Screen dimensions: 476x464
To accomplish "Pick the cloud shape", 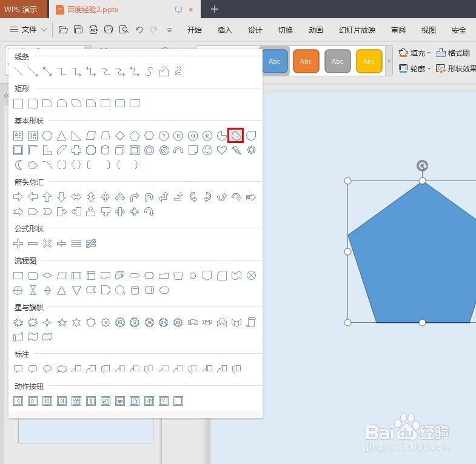I will (33, 165).
